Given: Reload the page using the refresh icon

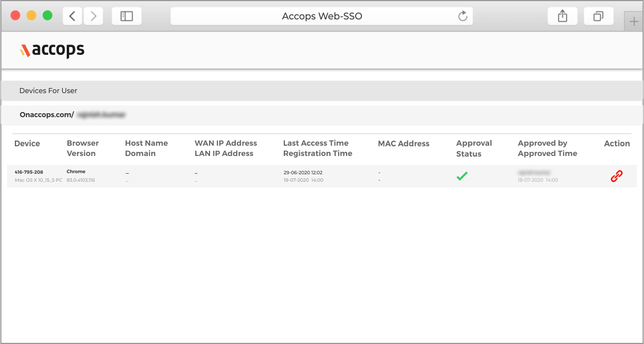Looking at the screenshot, I should (x=463, y=17).
